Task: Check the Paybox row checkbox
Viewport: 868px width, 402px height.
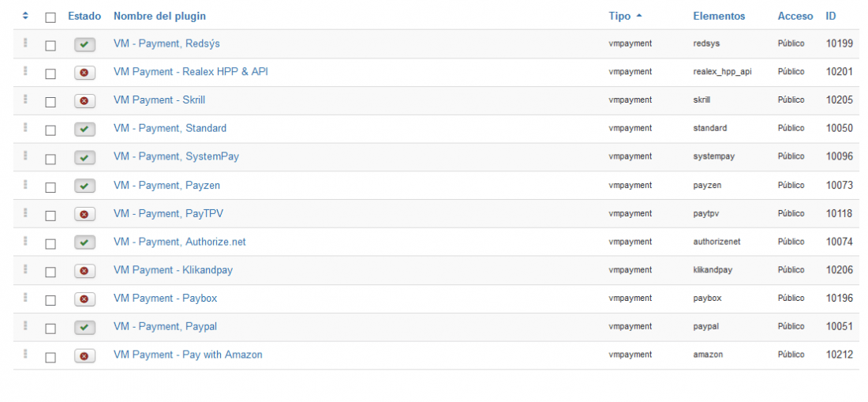Action: point(51,300)
